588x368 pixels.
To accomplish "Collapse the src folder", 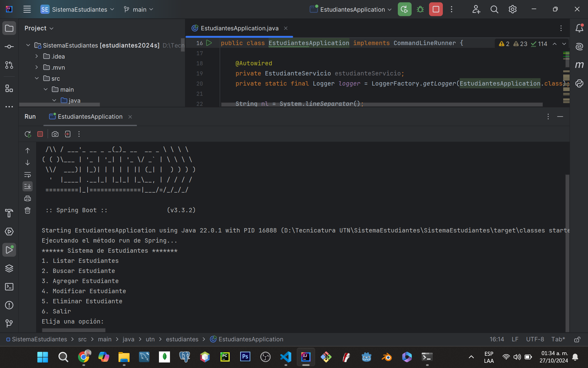I will tap(37, 79).
